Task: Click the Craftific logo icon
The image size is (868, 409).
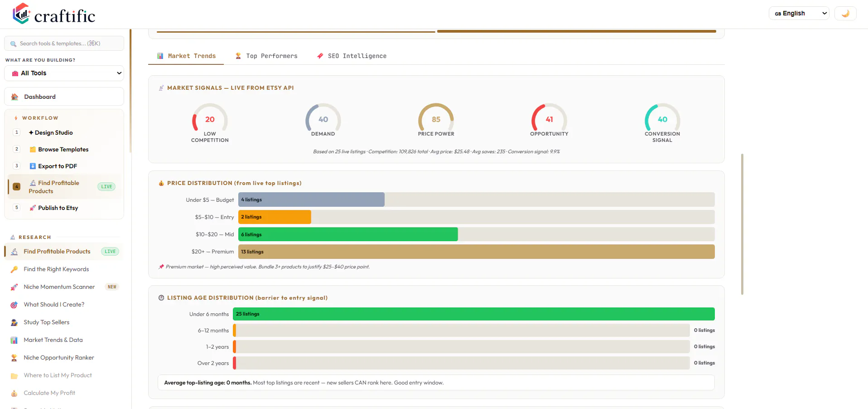Action: tap(21, 14)
